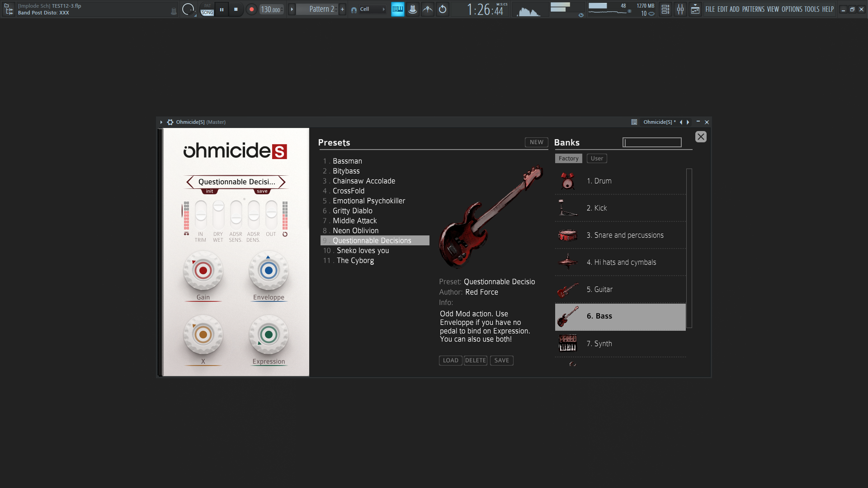The width and height of the screenshot is (868, 488).
Task: Add a new pattern with the plus button
Action: click(342, 9)
